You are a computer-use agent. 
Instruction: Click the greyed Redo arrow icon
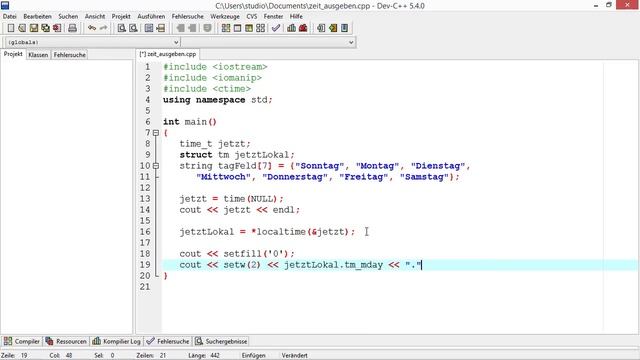(104, 28)
